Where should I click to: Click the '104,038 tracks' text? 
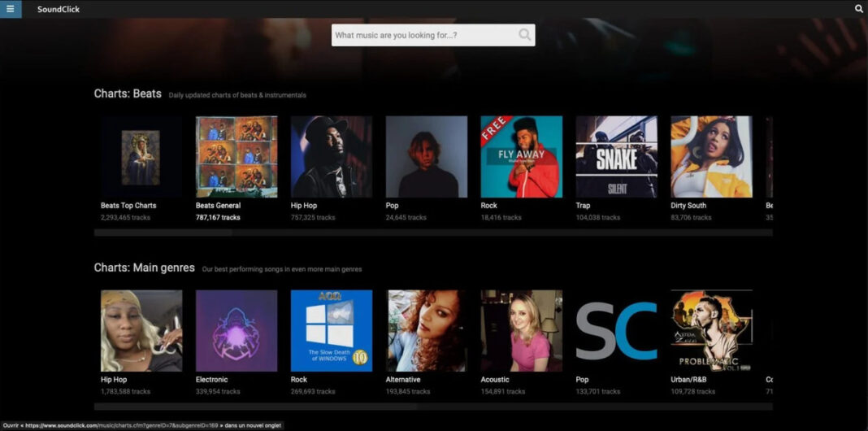pos(598,218)
